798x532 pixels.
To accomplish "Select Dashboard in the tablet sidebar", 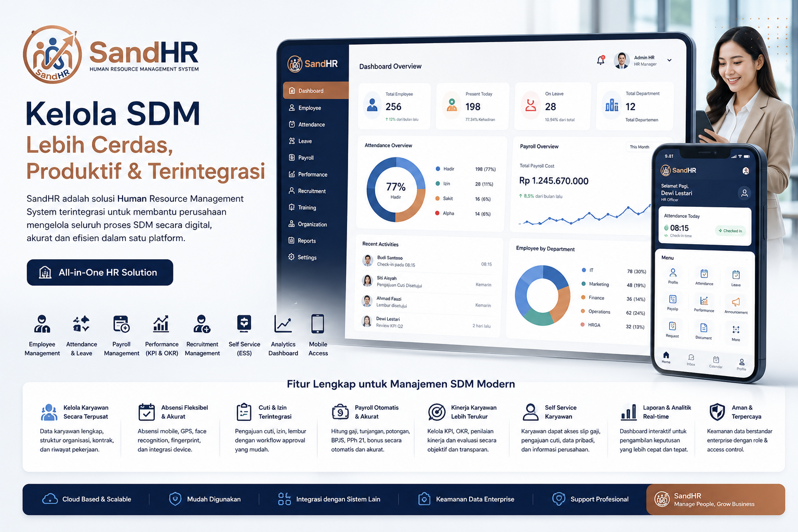I will pos(316,90).
